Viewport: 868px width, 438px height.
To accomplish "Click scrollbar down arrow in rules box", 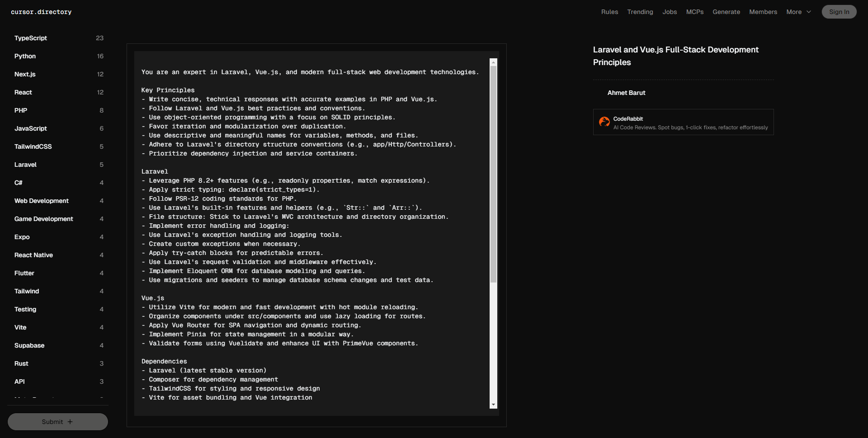I will pos(493,405).
